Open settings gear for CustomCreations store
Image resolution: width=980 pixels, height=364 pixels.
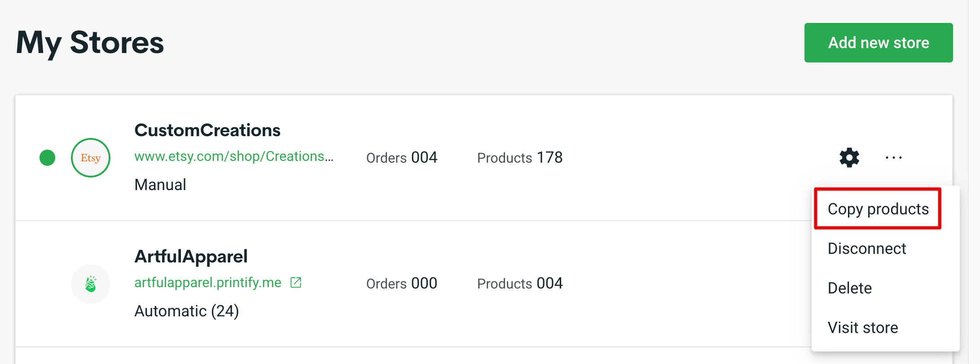click(848, 158)
